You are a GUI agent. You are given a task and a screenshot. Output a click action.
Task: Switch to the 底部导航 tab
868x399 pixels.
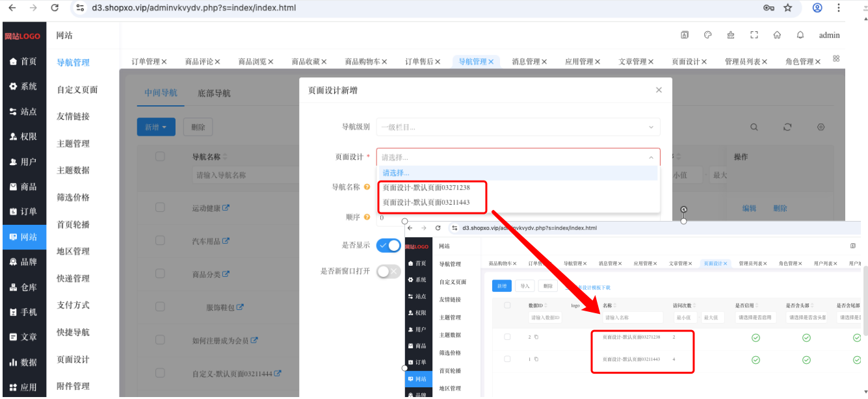[214, 93]
